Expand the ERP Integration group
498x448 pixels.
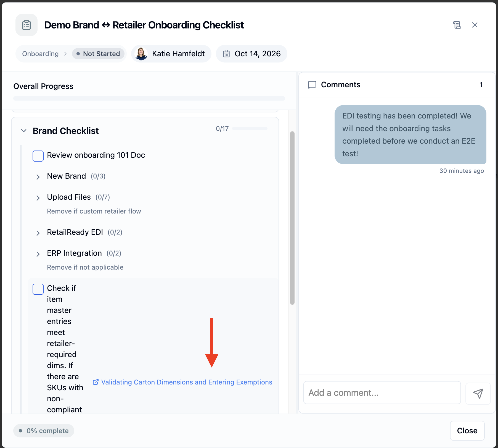(38, 254)
